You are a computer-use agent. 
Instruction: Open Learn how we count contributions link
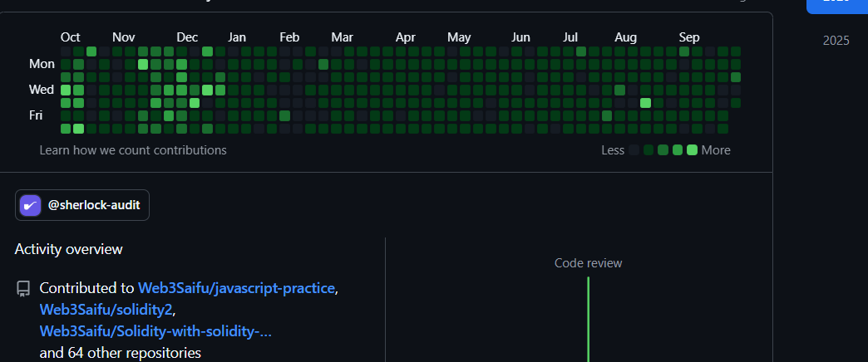pyautogui.click(x=133, y=150)
